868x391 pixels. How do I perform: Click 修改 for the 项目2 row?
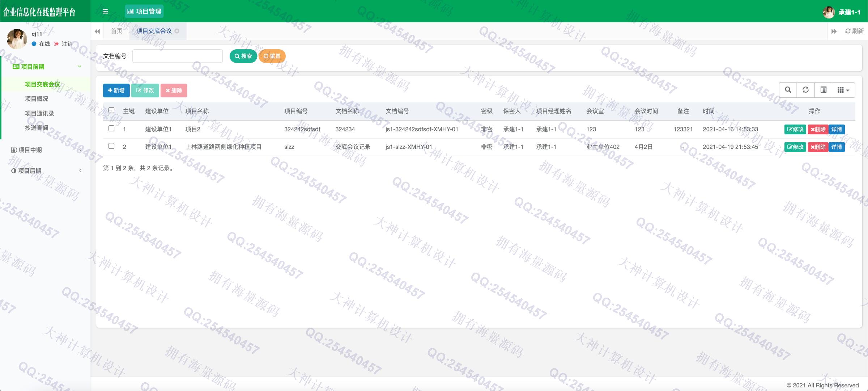point(795,129)
